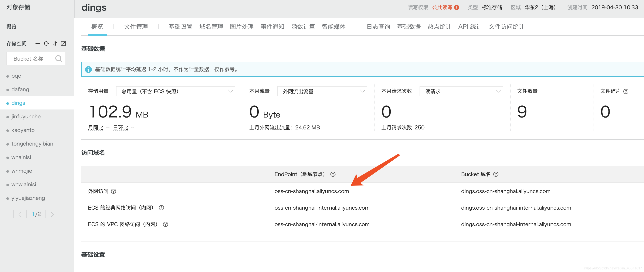
Task: Click the search magnifier icon
Action: (58, 59)
